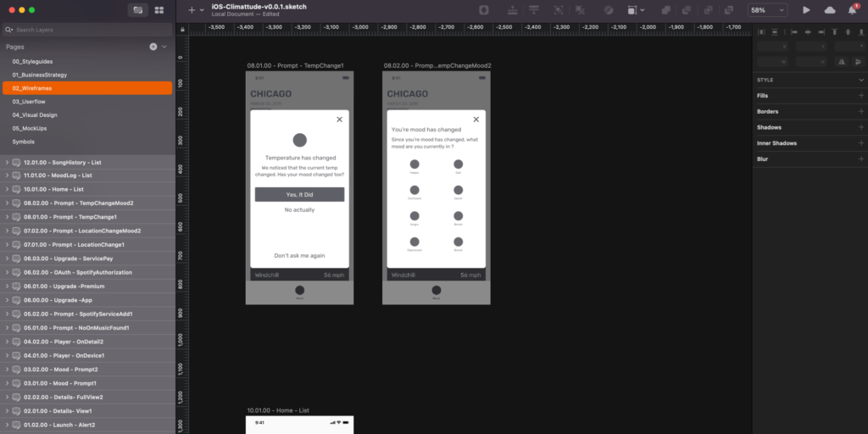Select layer 04.02.00 - Player - OnDetail2
This screenshot has width=868, height=434.
(87, 342)
